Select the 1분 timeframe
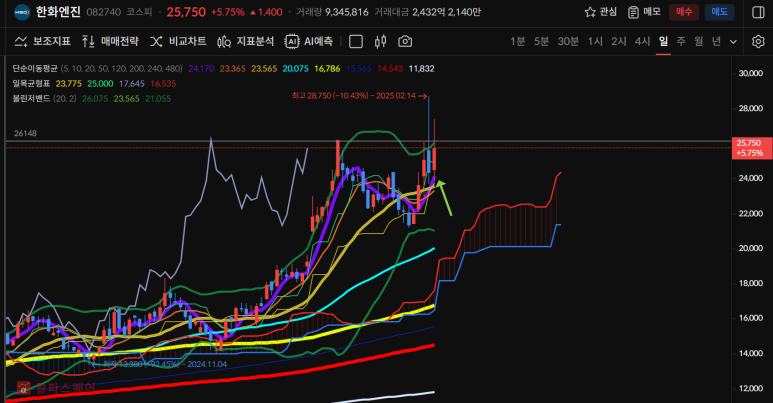 [518, 41]
